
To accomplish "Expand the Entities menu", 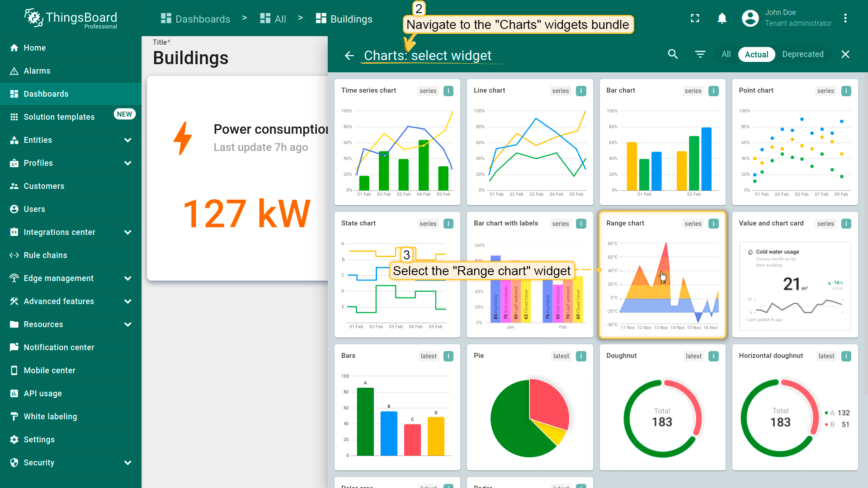I will click(127, 140).
